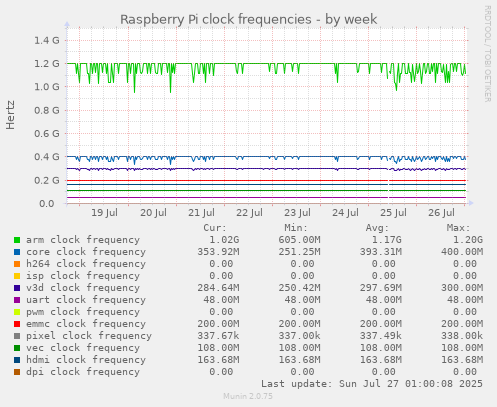Click the h264 clock frequency orange swatch
The image size is (497, 407).
coord(17,264)
